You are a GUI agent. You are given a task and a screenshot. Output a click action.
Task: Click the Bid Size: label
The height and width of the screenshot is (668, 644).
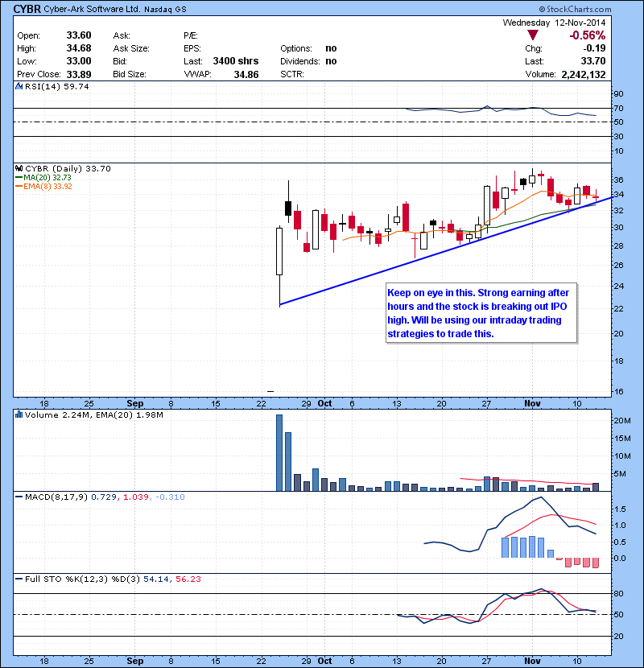(130, 74)
